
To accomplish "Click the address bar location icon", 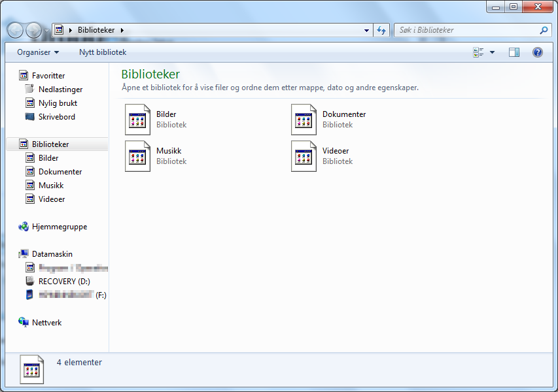I will click(59, 30).
